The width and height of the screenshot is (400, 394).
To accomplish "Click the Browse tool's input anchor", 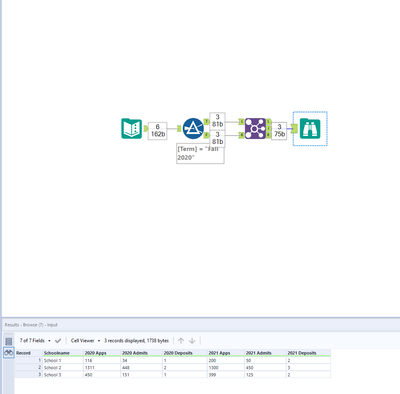I will 294,129.
